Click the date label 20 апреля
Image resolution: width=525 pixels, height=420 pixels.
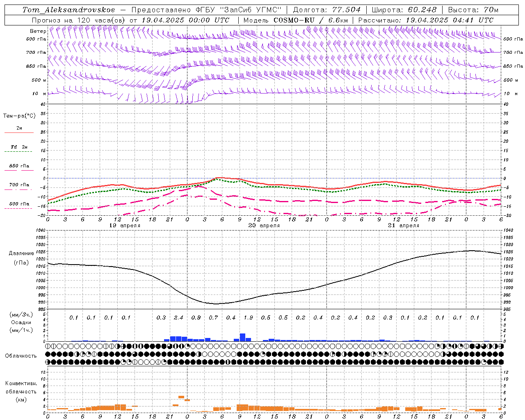click(x=264, y=226)
